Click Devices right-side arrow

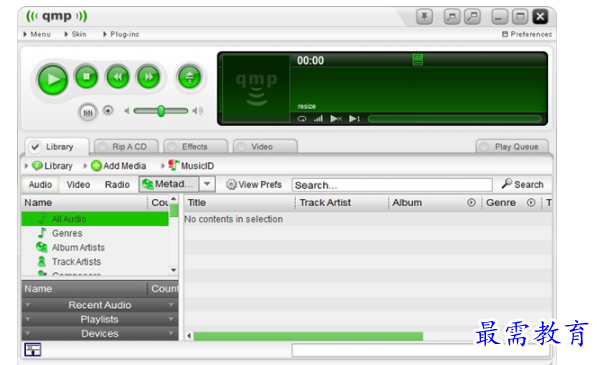click(x=171, y=333)
